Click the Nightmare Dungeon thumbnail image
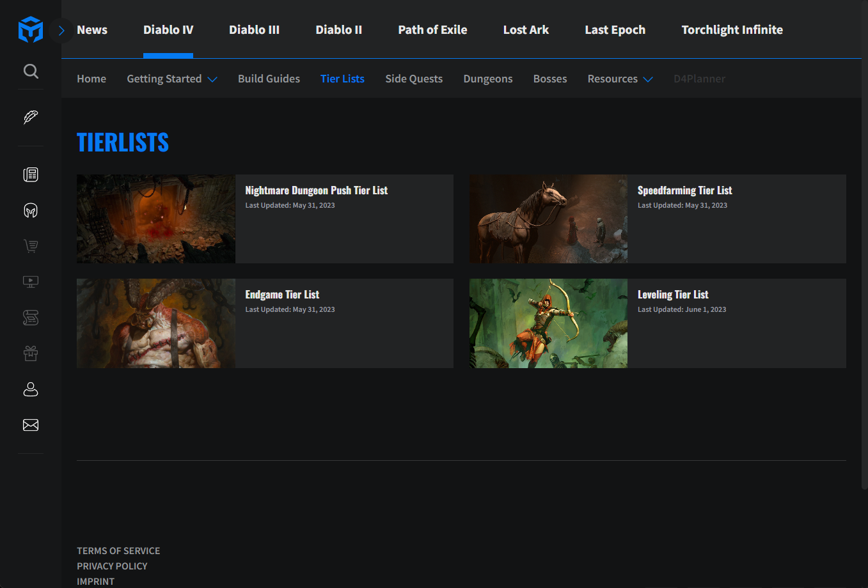The width and height of the screenshot is (868, 588). 156,219
